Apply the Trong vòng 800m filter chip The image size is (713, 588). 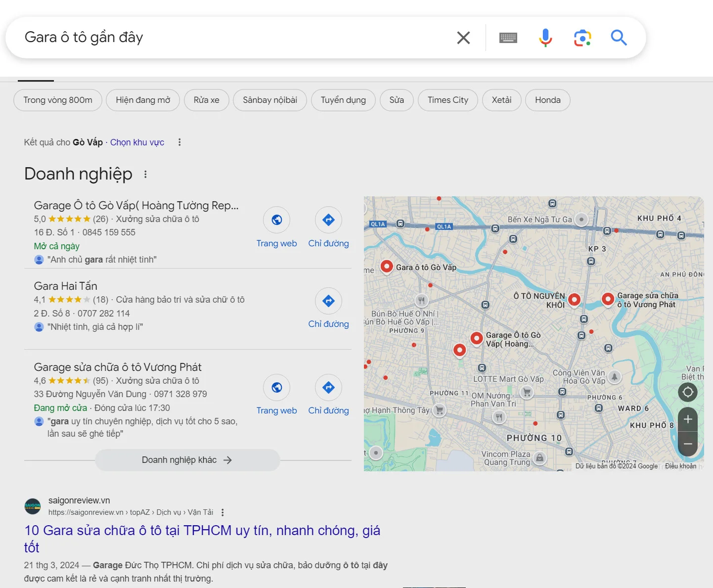(x=58, y=100)
